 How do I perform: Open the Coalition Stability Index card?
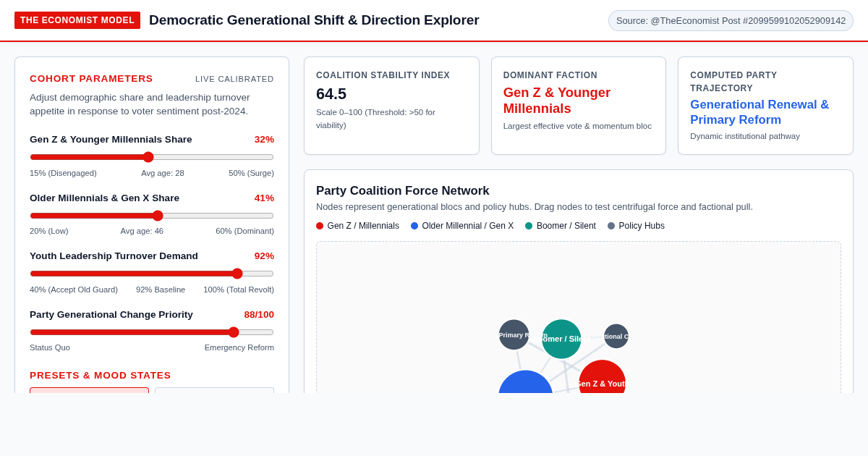[391, 106]
